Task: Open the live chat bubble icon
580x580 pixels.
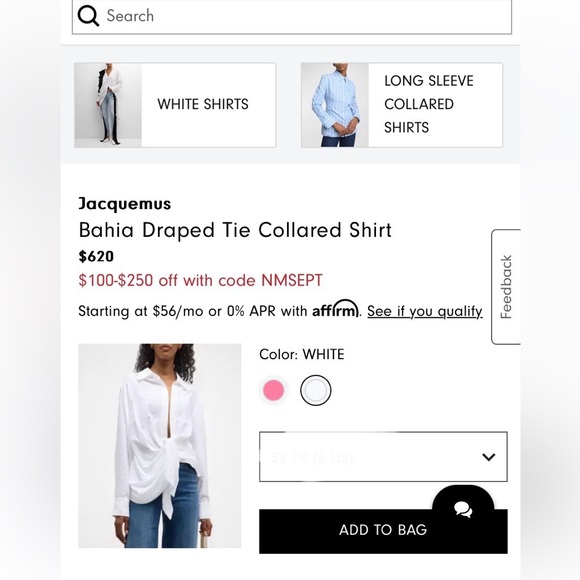Action: tap(463, 509)
